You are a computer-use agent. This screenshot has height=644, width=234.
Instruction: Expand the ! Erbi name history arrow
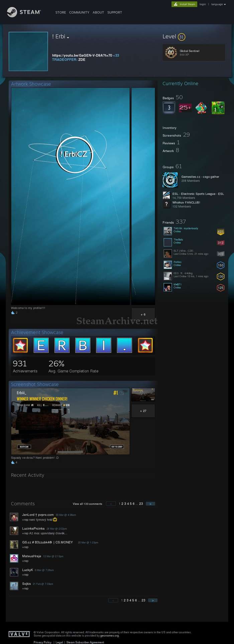tap(68, 38)
